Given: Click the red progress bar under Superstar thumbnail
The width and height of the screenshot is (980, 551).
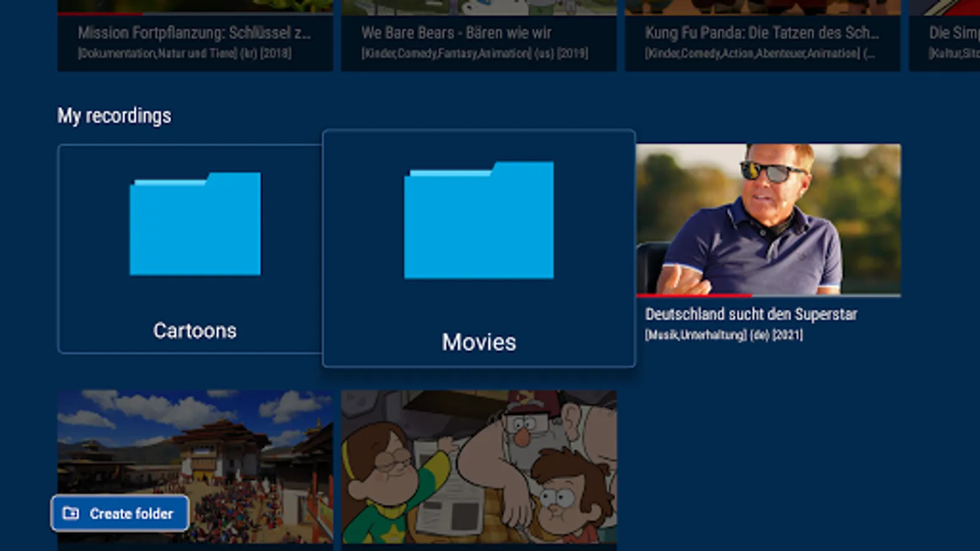Looking at the screenshot, I should pyautogui.click(x=695, y=296).
